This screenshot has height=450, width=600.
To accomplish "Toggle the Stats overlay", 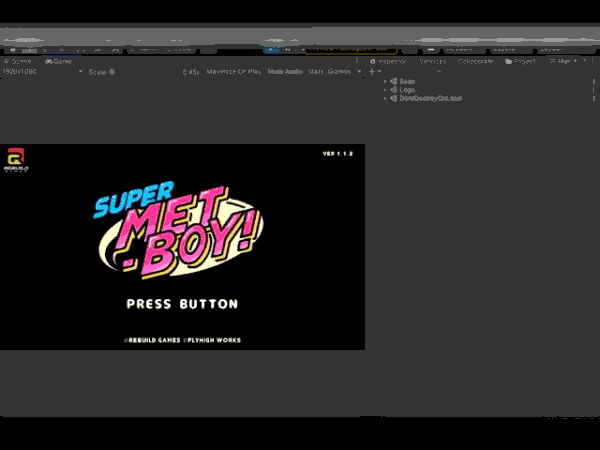I will click(315, 72).
